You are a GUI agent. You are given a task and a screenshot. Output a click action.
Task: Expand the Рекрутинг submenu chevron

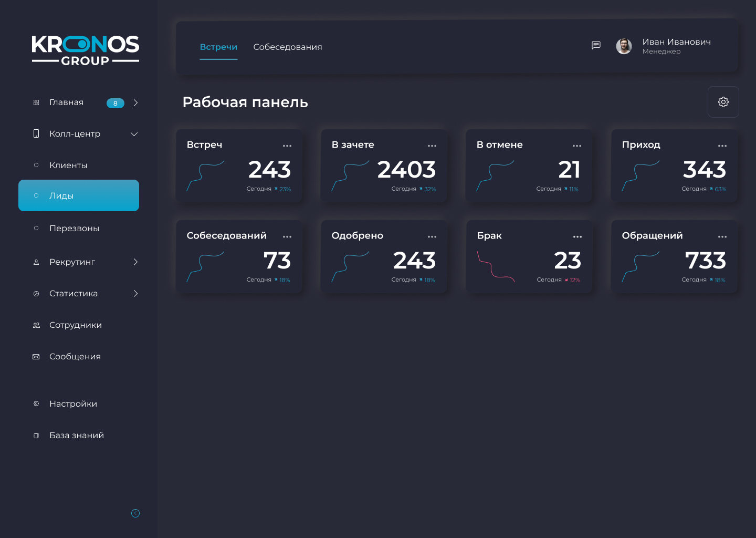(135, 262)
